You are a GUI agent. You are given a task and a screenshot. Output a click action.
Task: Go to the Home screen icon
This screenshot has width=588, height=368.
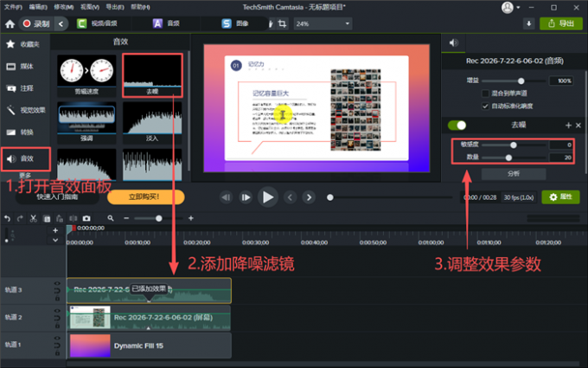click(x=10, y=24)
